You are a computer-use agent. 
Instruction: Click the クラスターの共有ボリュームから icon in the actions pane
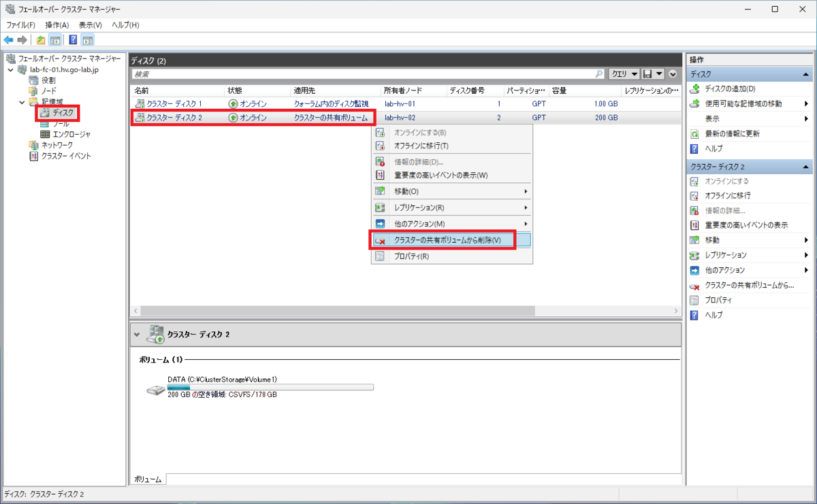pos(695,286)
